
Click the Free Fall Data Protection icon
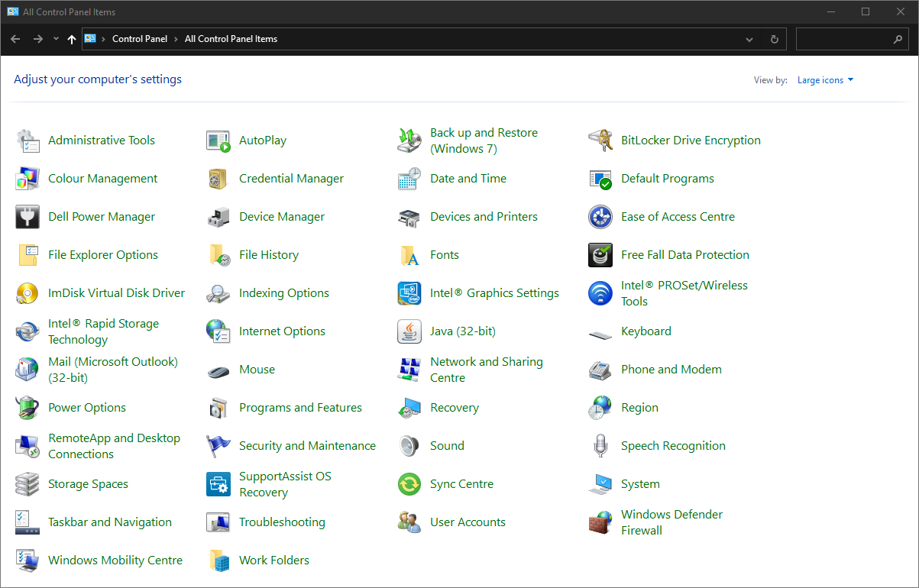click(600, 255)
